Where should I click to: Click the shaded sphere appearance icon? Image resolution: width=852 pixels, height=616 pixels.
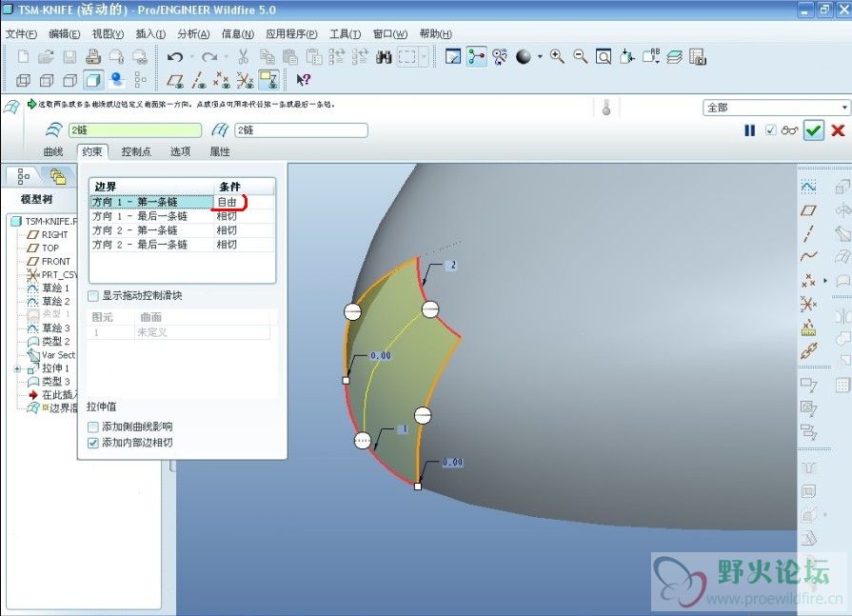pos(524,56)
